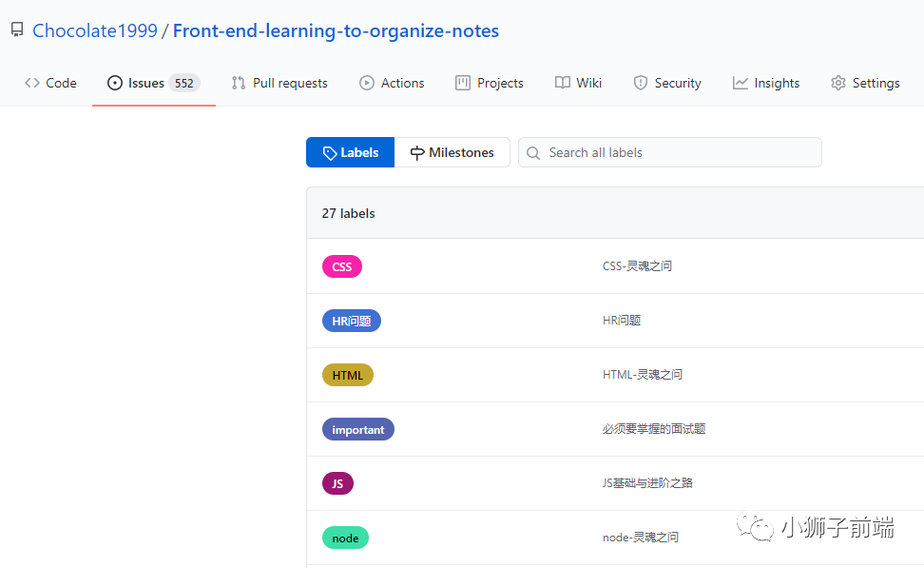Switch to the Projects tab
The width and height of the screenshot is (924, 568).
tap(490, 83)
